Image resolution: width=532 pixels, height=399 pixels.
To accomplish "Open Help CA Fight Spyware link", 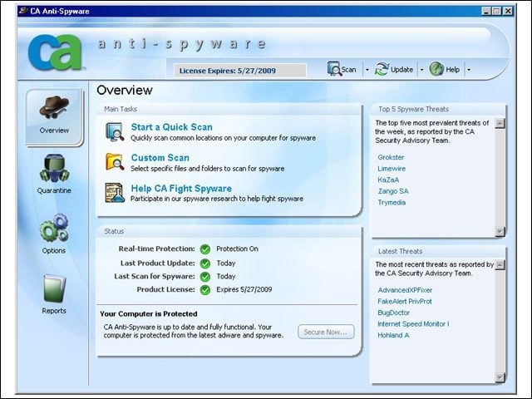I will (x=181, y=189).
